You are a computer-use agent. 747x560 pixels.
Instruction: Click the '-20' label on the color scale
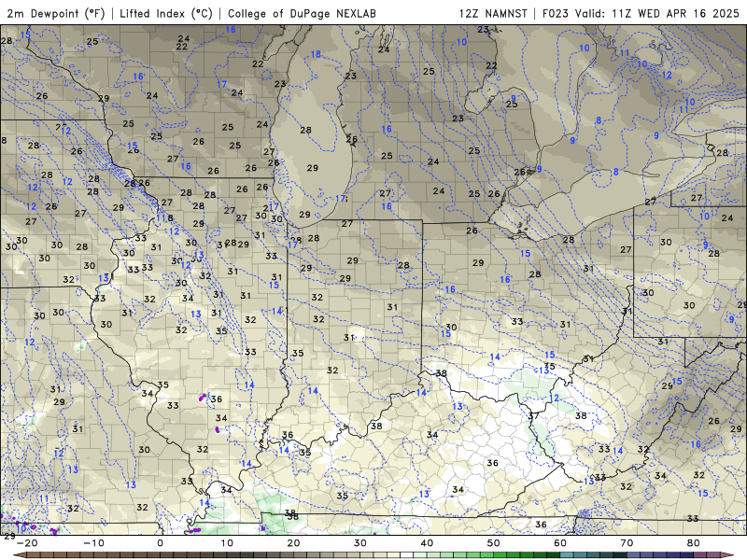click(27, 543)
